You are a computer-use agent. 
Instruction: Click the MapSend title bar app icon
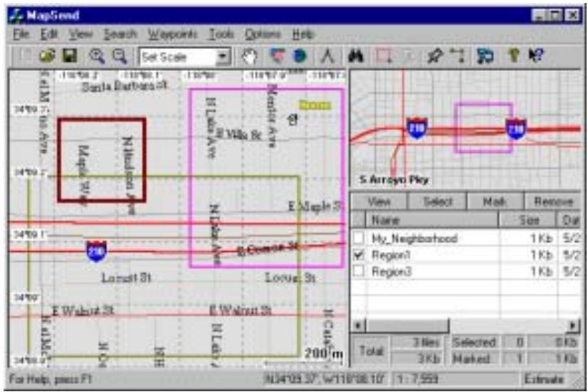pos(16,16)
